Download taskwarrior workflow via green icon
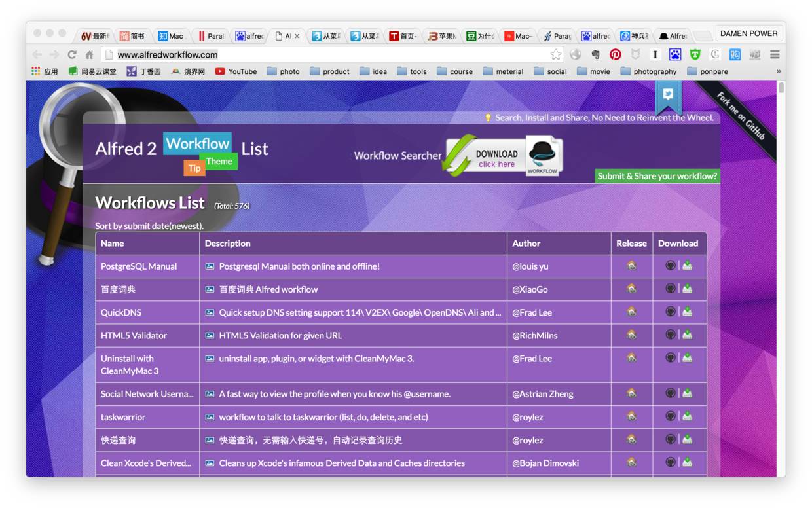Viewport: 812px width, 508px height. [x=687, y=416]
